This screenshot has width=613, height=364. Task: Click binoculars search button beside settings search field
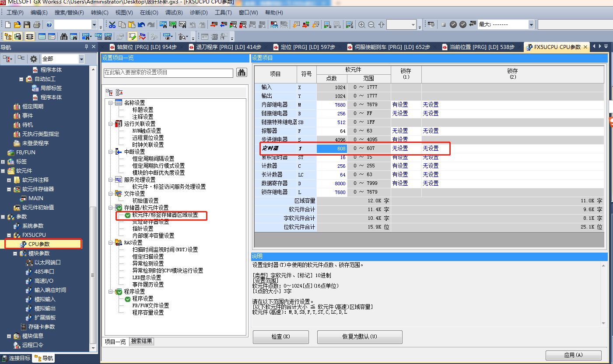tap(242, 73)
